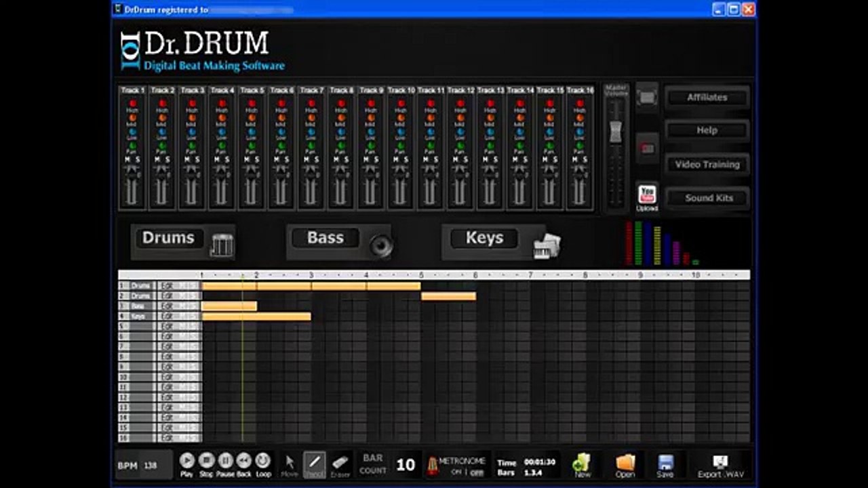Click the red metronome icon
Screen dimensions: 868x488
[431, 466]
